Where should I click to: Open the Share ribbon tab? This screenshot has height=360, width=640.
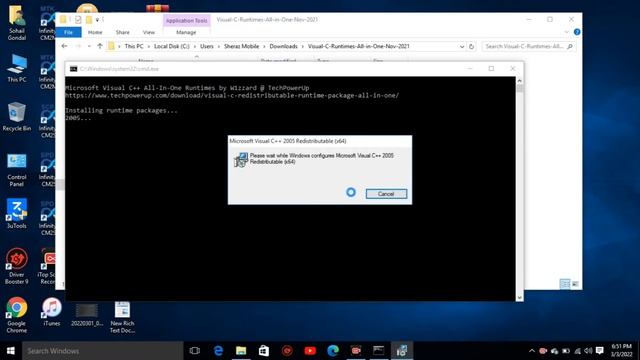pyautogui.click(x=122, y=32)
